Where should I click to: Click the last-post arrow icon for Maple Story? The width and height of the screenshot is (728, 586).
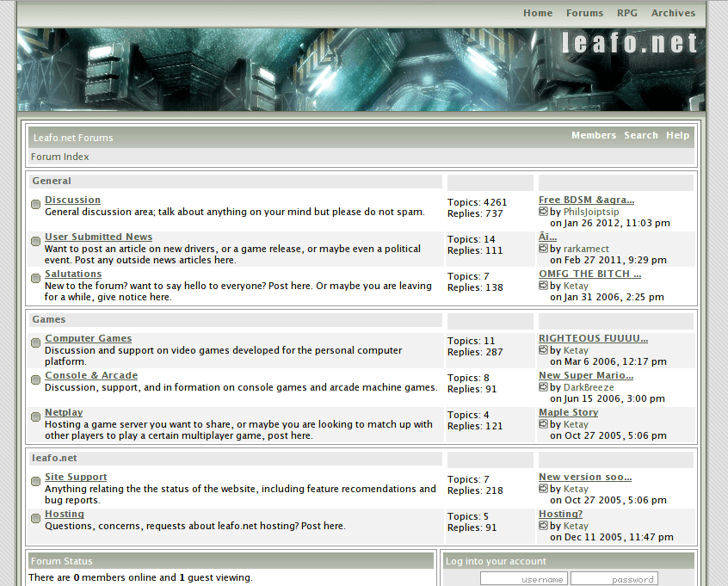(x=542, y=423)
